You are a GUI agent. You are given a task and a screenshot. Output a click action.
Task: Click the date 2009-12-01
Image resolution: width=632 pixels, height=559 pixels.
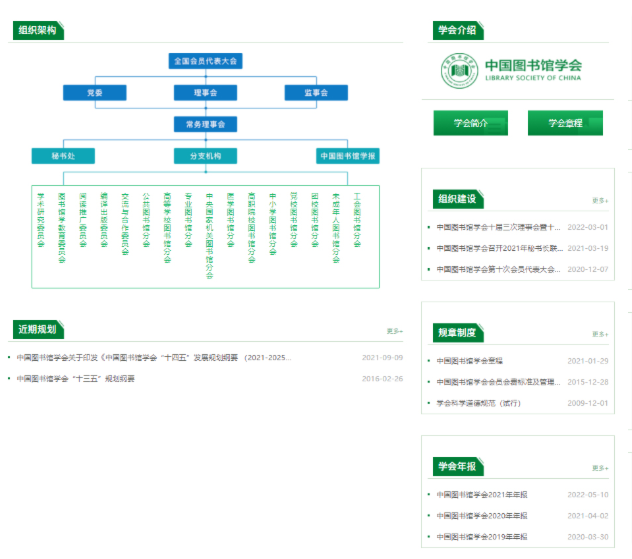(x=588, y=403)
